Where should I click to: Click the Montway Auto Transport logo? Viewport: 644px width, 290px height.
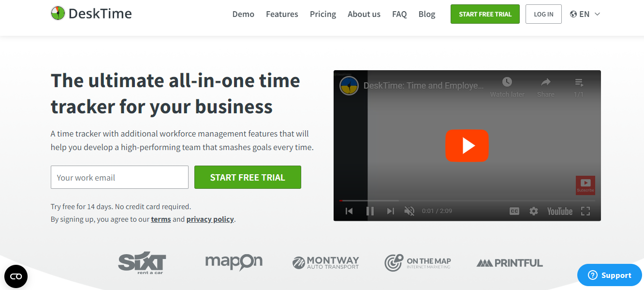[326, 263]
